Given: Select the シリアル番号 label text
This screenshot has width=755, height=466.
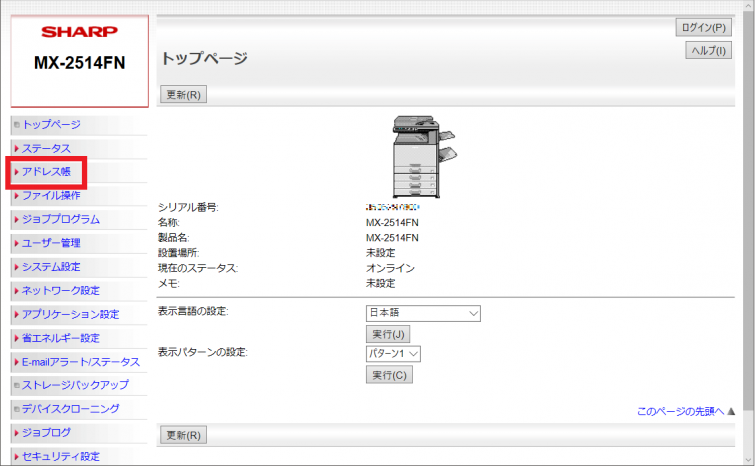Looking at the screenshot, I should [x=188, y=207].
